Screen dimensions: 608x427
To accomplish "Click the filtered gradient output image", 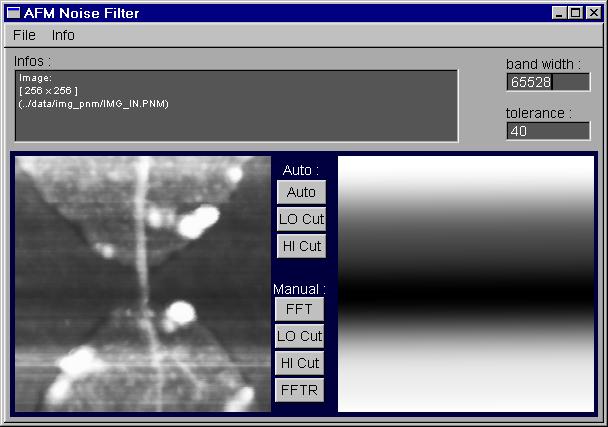I will 466,284.
